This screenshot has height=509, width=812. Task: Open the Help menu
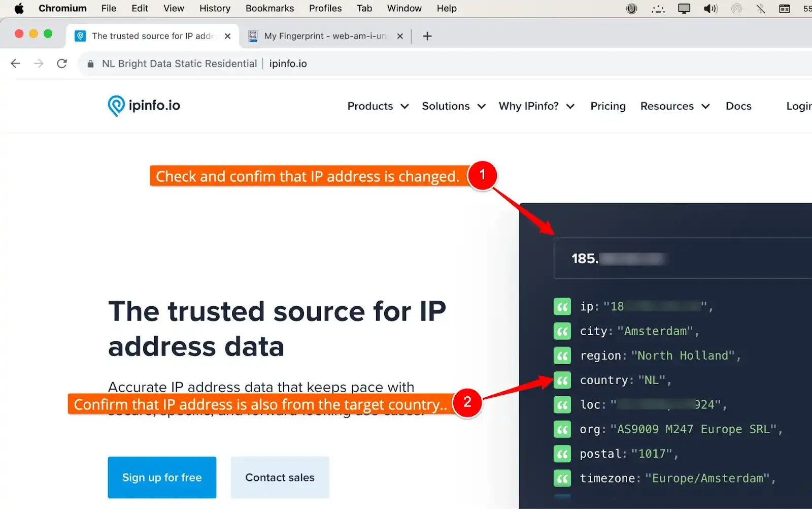point(447,8)
